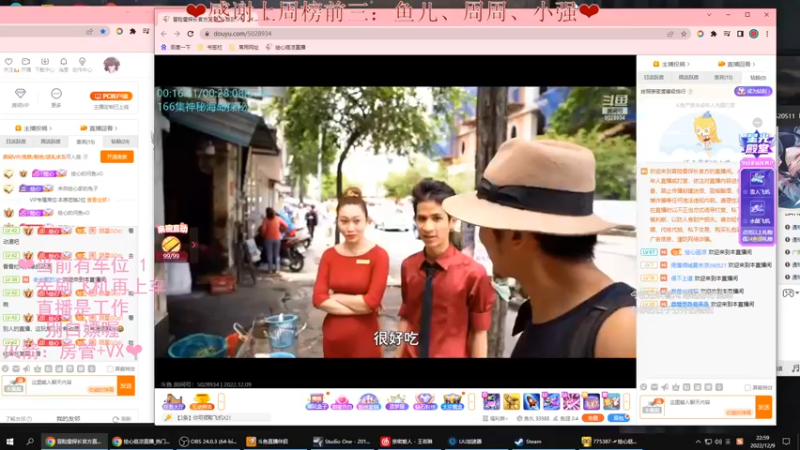Go forward in the front browser window
The image size is (800, 450).
point(177,34)
